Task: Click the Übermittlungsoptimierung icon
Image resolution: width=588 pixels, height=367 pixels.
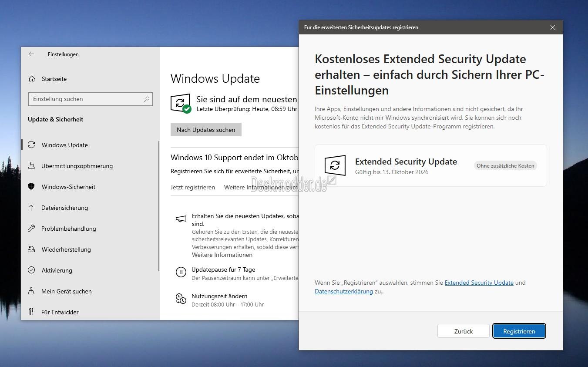Action: tap(31, 166)
